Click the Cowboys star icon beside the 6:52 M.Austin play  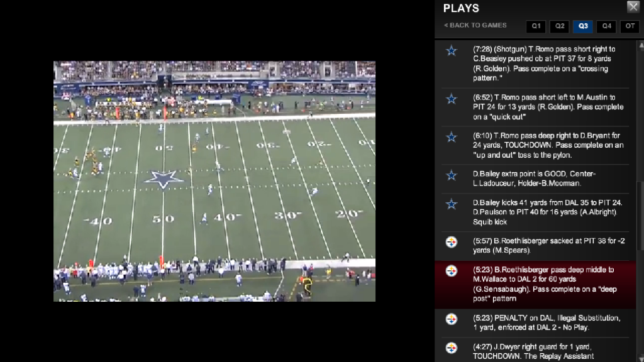pyautogui.click(x=452, y=99)
